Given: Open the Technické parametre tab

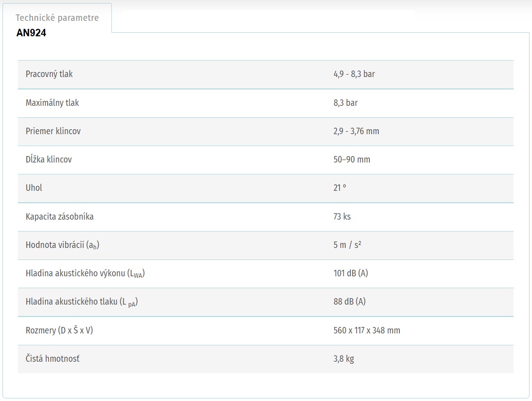Looking at the screenshot, I should 57,17.
